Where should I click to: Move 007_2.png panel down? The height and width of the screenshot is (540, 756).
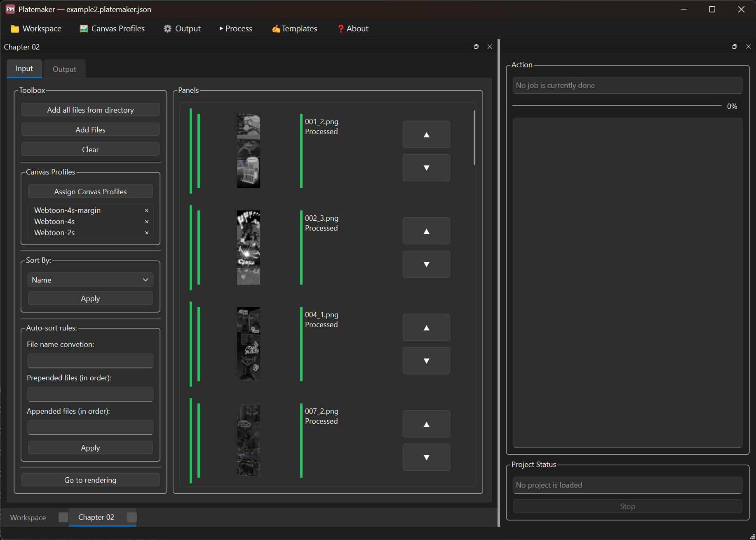[x=426, y=457]
